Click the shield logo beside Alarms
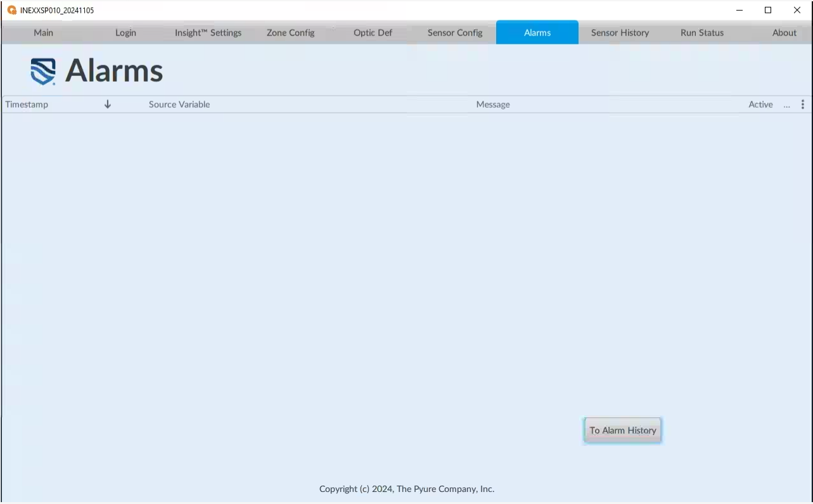813x504 pixels. [43, 72]
